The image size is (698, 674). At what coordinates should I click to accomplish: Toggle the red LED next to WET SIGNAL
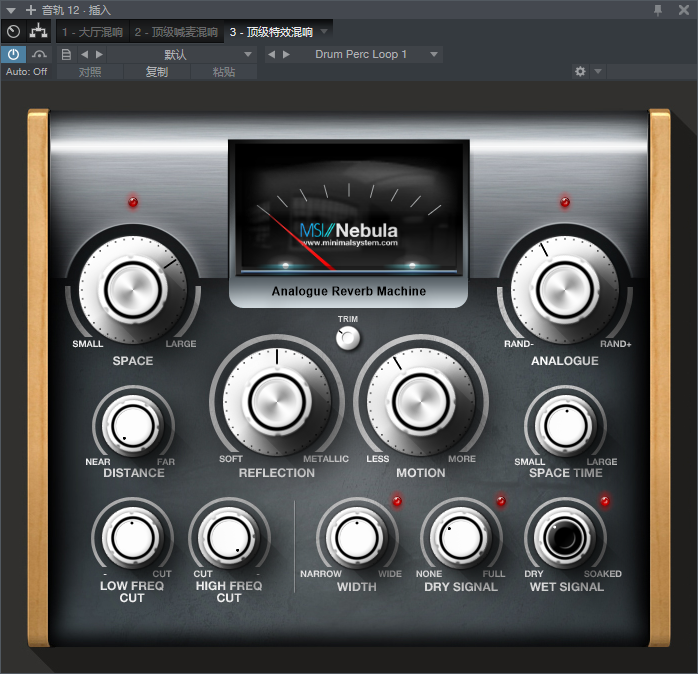(605, 501)
